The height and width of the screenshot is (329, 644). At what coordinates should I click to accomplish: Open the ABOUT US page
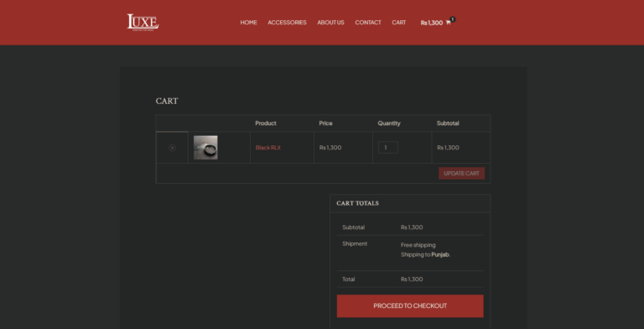pos(330,23)
